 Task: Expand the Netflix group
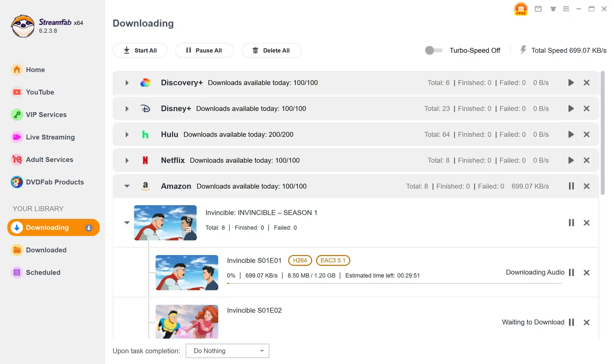tap(127, 161)
